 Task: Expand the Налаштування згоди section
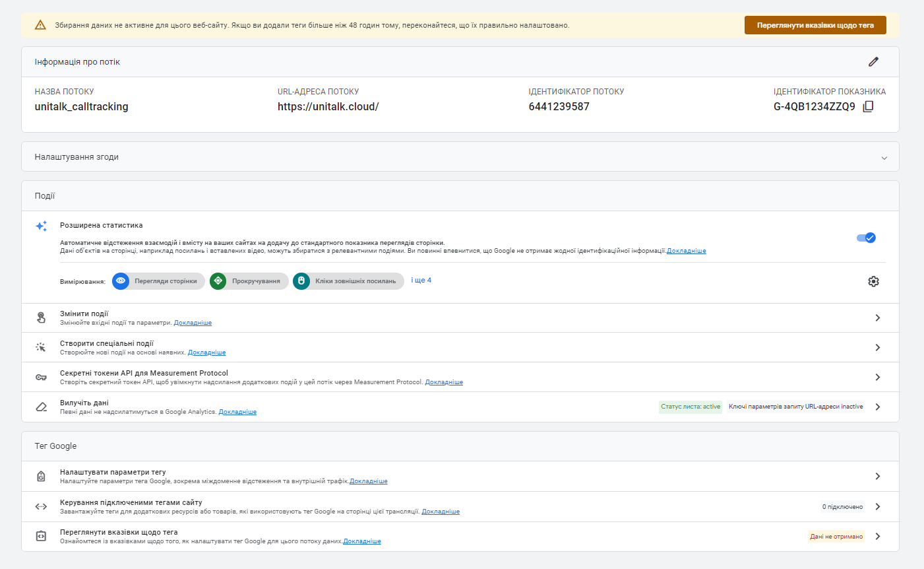884,158
